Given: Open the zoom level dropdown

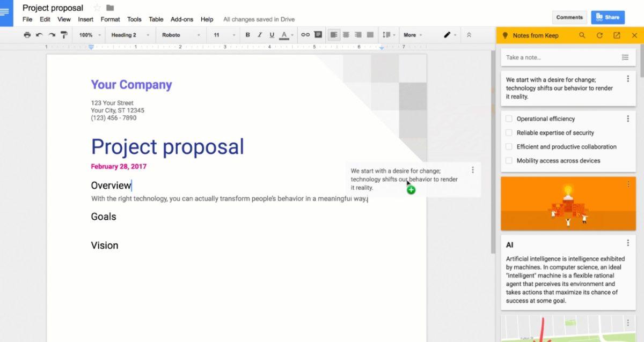Looking at the screenshot, I should [89, 35].
